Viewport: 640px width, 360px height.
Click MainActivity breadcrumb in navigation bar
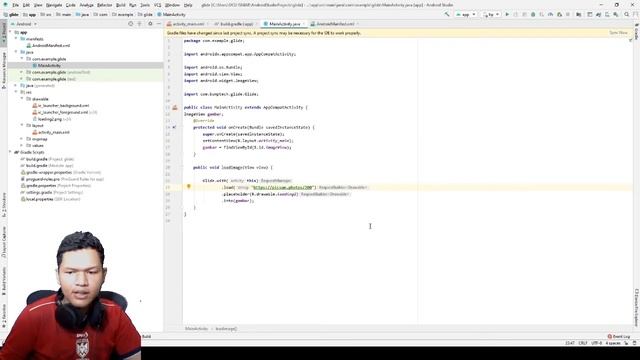tap(171, 14)
